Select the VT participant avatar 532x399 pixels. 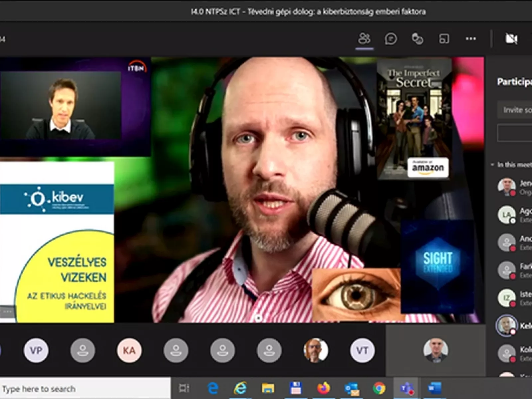pos(362,350)
